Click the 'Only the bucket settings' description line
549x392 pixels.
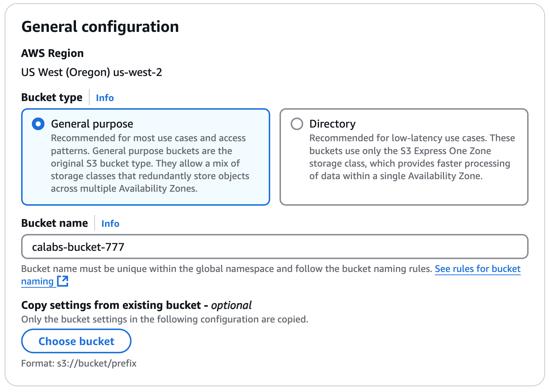coord(164,319)
